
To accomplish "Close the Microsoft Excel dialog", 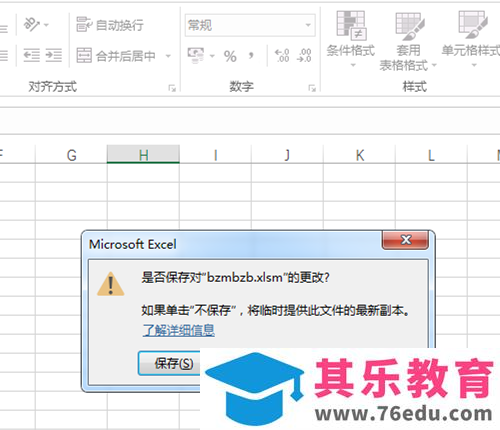I will click(x=405, y=240).
